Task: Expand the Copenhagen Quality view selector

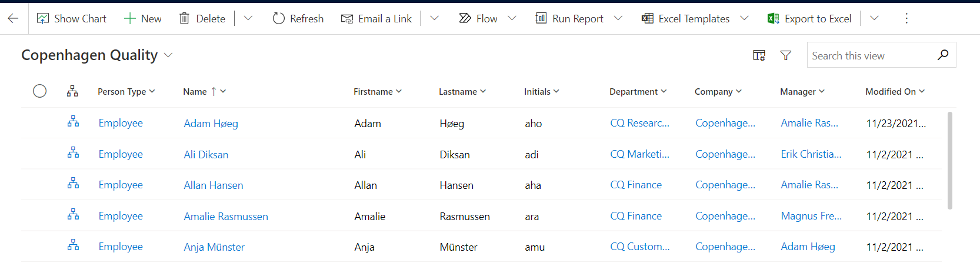Action: (x=168, y=55)
